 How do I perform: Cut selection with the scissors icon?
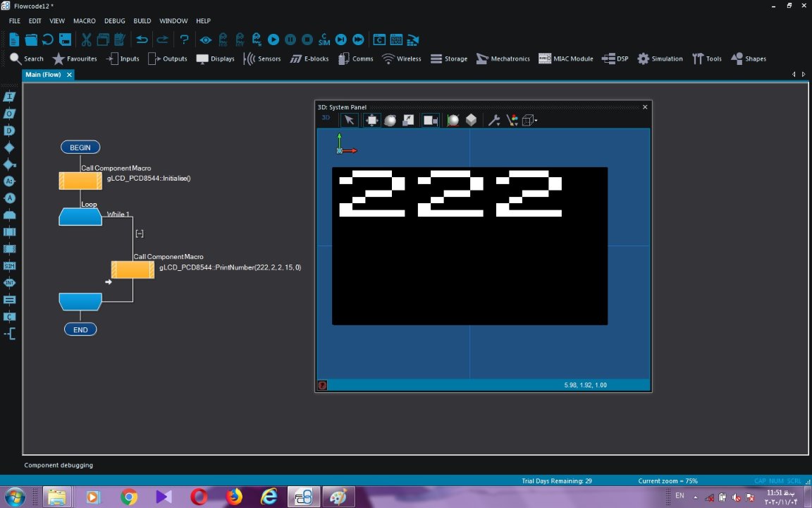[87, 40]
